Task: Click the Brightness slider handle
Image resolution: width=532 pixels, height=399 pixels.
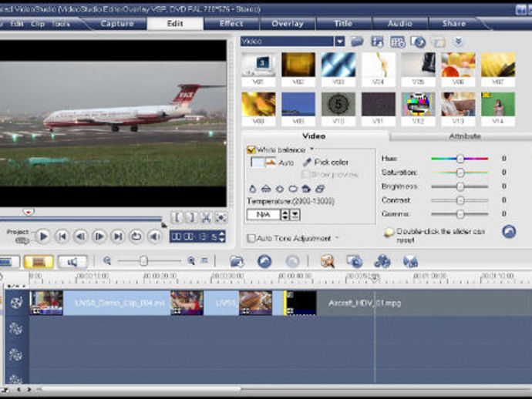Action: click(460, 186)
